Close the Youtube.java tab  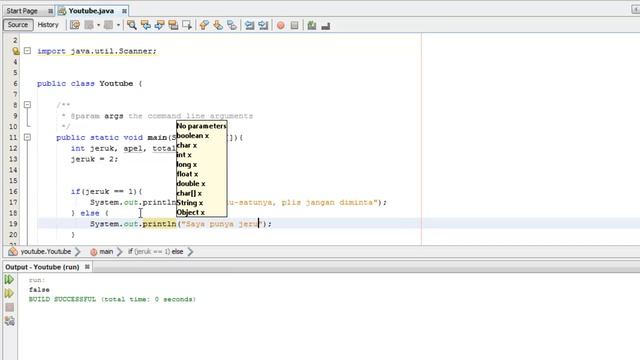pos(124,11)
